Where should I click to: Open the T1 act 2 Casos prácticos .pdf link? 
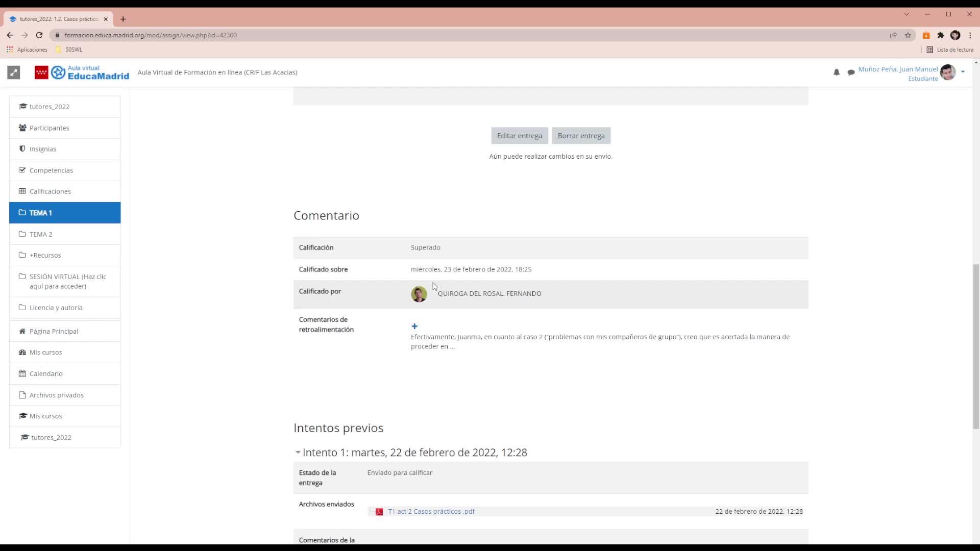point(431,511)
